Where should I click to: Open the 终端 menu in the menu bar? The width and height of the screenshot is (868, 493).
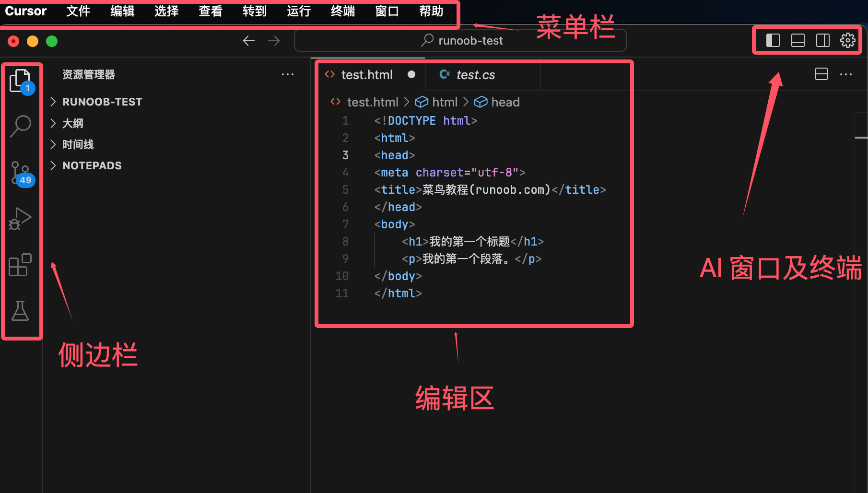pos(342,12)
